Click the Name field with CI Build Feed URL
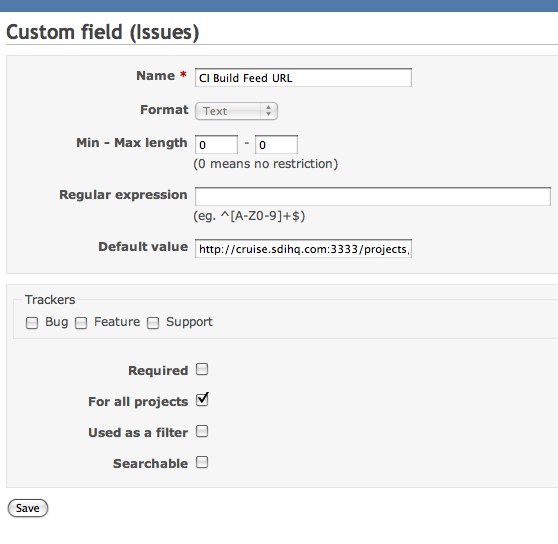The image size is (558, 544). 303,78
